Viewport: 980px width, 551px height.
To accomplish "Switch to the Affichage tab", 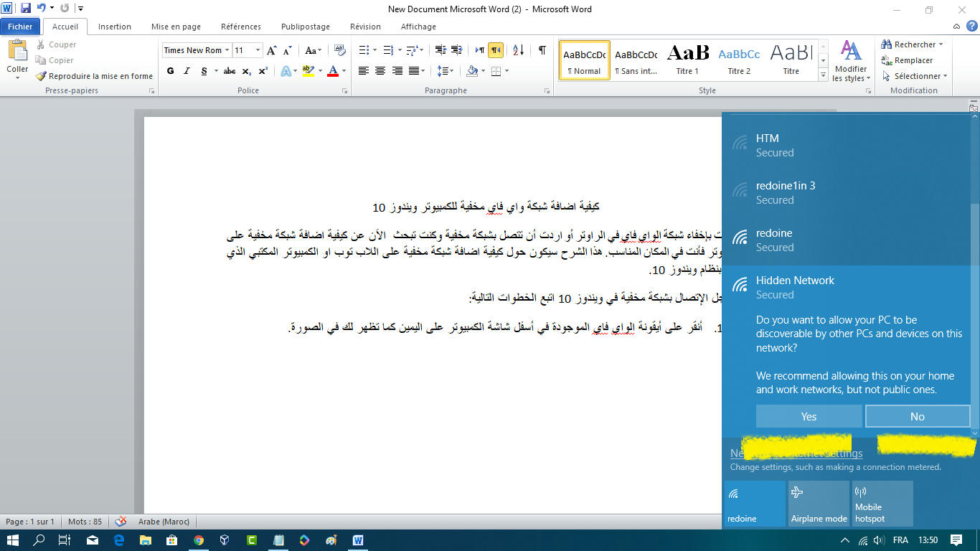I will [x=418, y=27].
